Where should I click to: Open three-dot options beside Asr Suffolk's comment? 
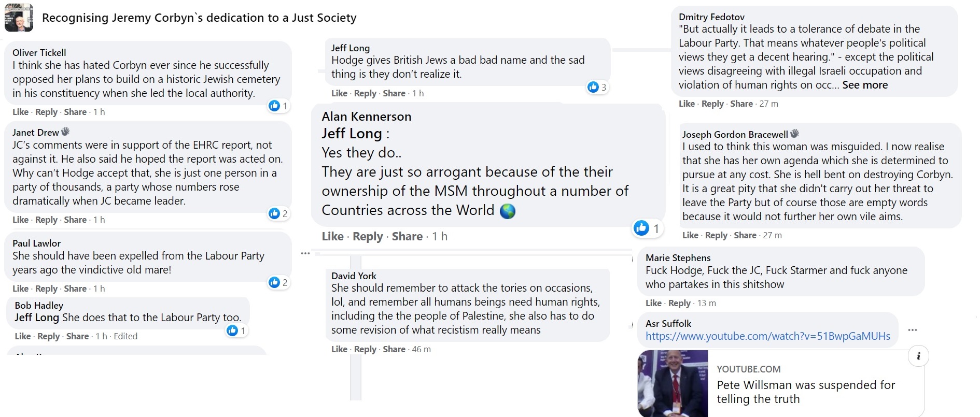[913, 330]
